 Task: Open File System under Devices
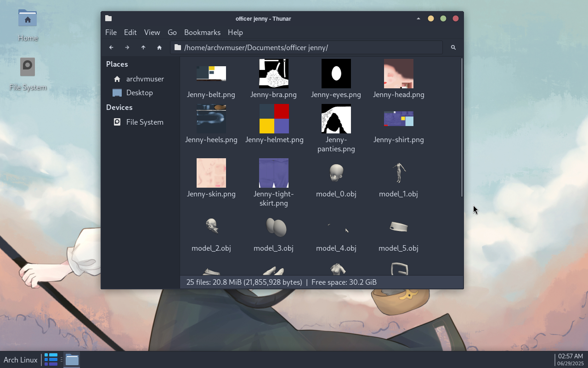(x=140, y=122)
